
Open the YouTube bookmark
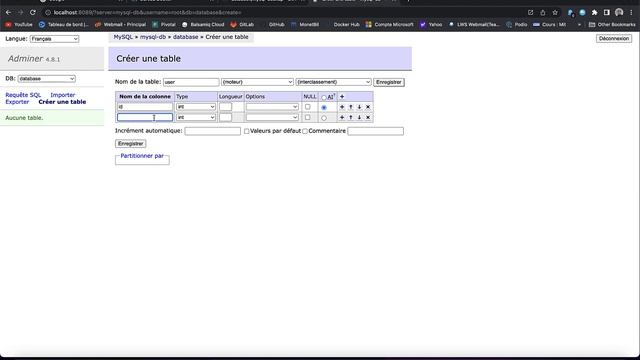[19, 24]
